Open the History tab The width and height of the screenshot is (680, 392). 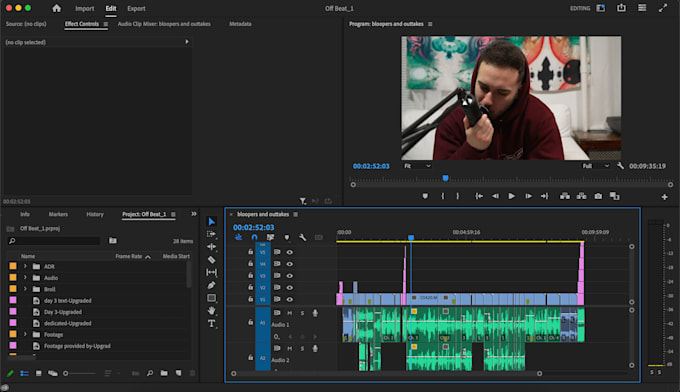95,214
